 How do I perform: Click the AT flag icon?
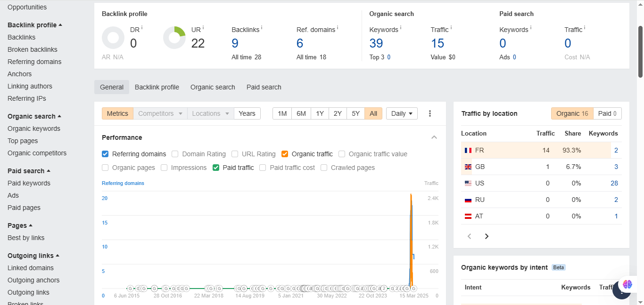click(468, 217)
